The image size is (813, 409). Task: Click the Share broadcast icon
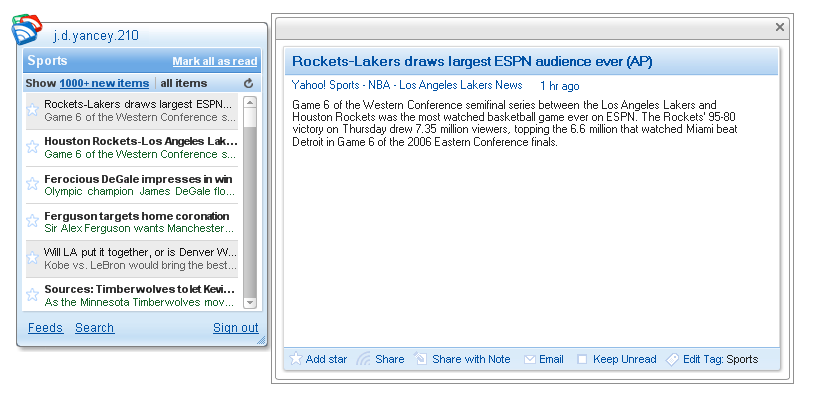pos(363,359)
